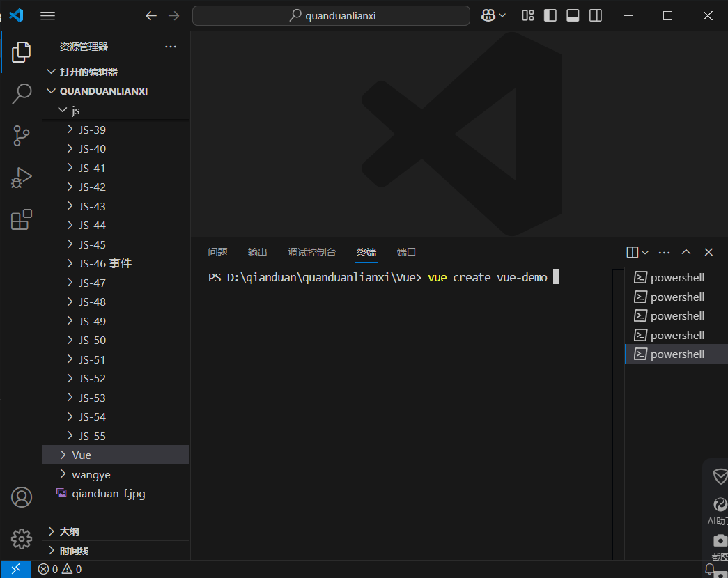Open the Manage settings gear
Image resolution: width=728 pixels, height=578 pixels.
coord(22,539)
